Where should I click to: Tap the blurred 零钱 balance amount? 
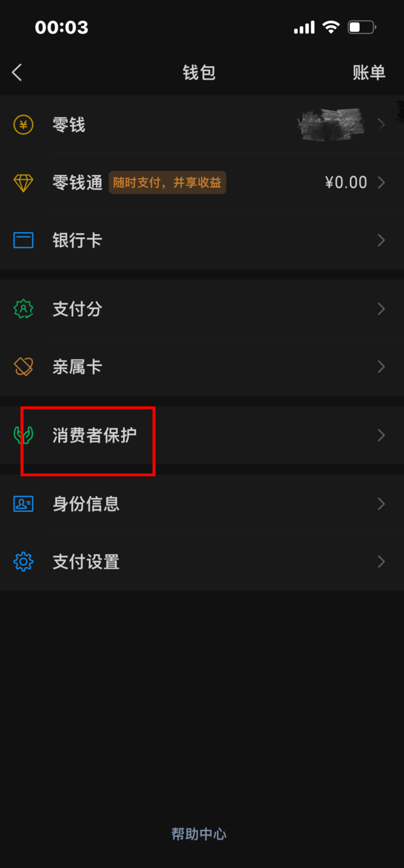tap(331, 124)
